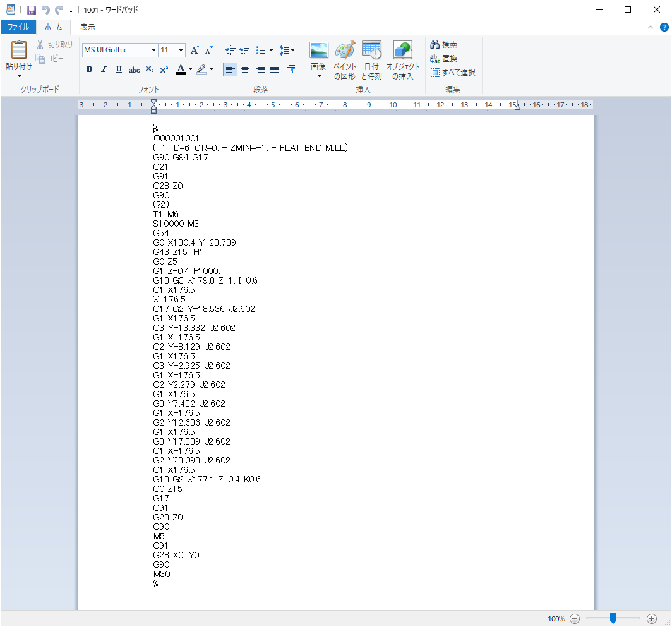The width and height of the screenshot is (672, 627).
Task: Click the first-line indent marker on ruler
Action: pyautogui.click(x=154, y=102)
